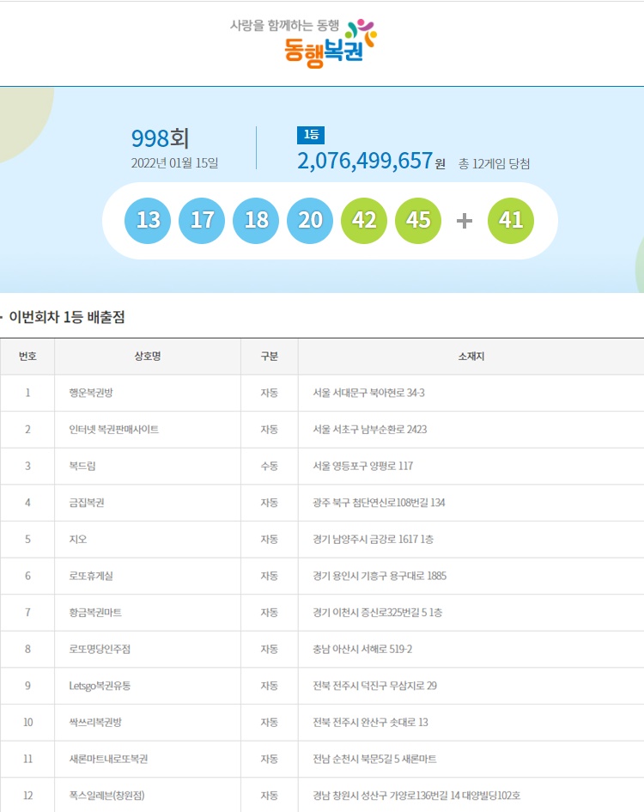This screenshot has width=644, height=812.
Task: Click the blue 1등 badge
Action: tap(311, 135)
